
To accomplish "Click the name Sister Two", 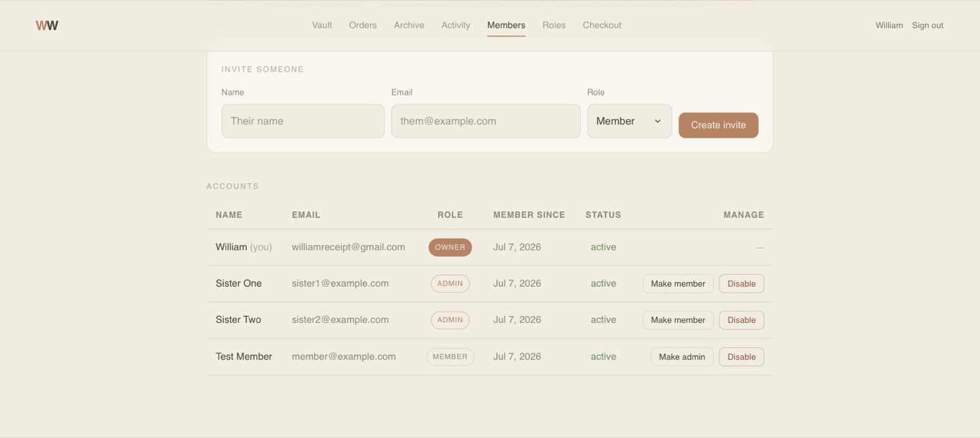I will pyautogui.click(x=238, y=319).
